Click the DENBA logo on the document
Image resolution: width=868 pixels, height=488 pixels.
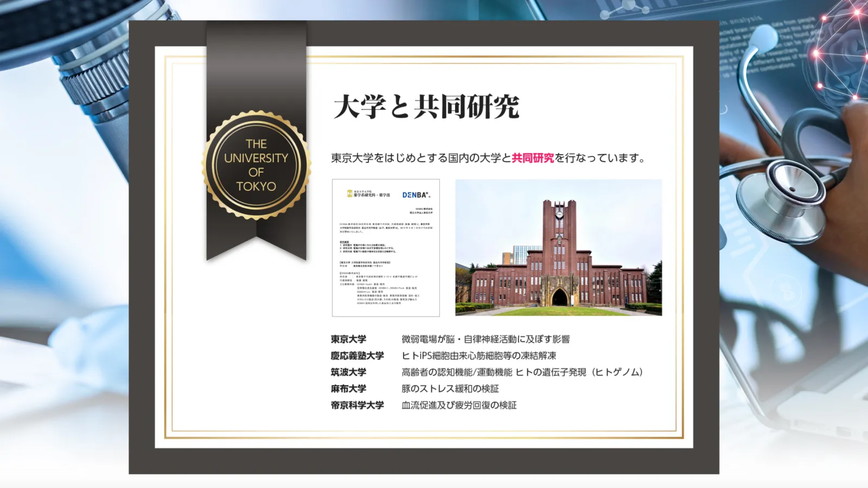[416, 195]
